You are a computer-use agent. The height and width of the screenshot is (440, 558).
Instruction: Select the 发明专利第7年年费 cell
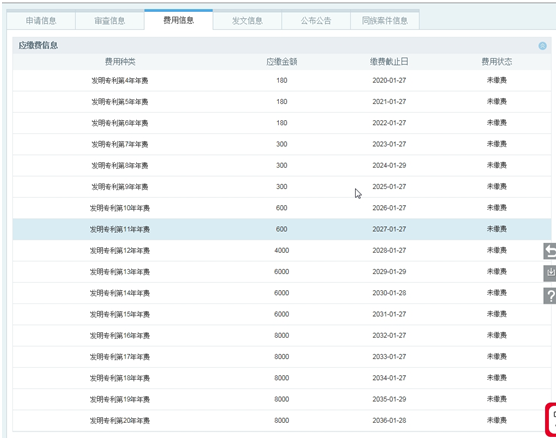(120, 144)
